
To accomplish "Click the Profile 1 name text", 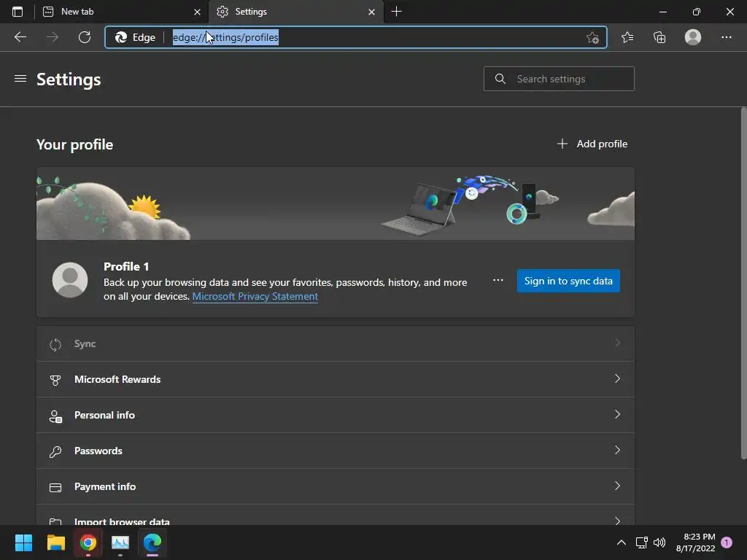I will pyautogui.click(x=126, y=266).
